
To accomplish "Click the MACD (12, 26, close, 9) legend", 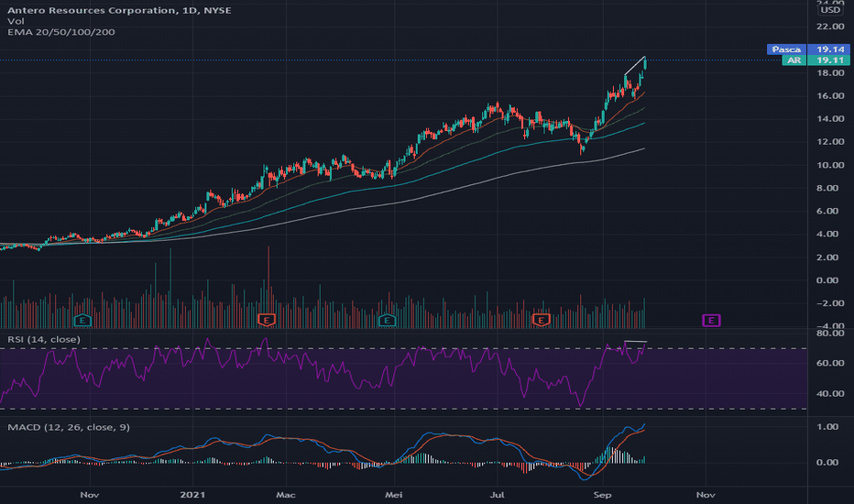I will (69, 427).
